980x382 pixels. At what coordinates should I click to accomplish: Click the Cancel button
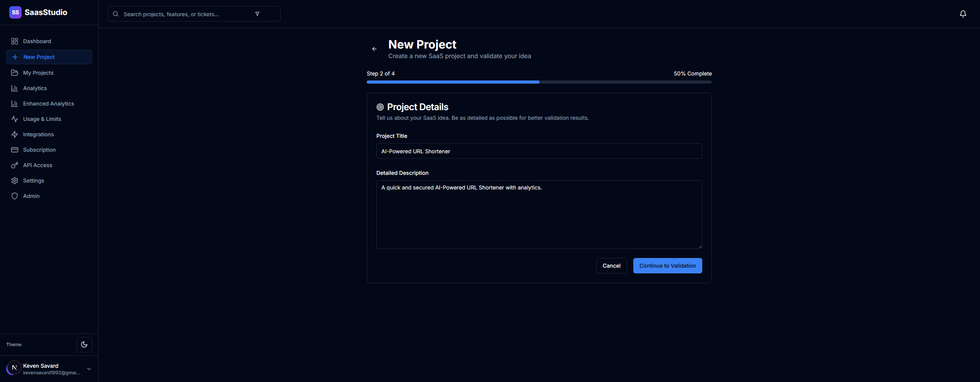(611, 266)
